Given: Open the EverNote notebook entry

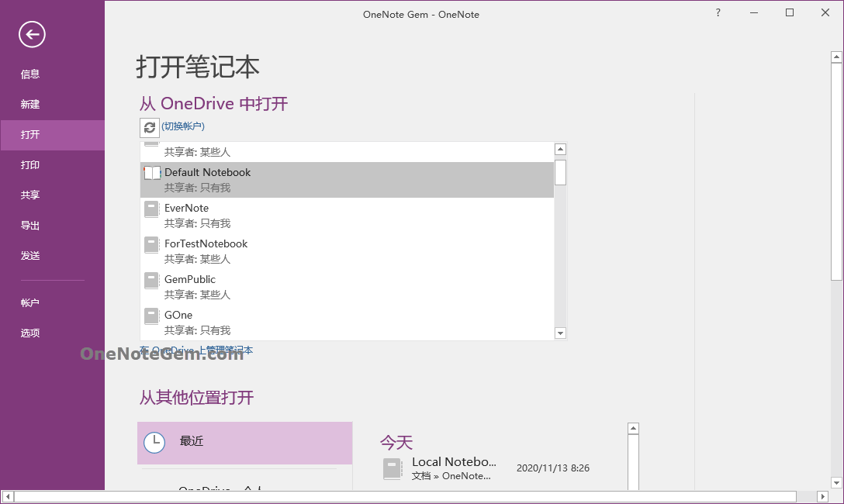Looking at the screenshot, I should (348, 215).
